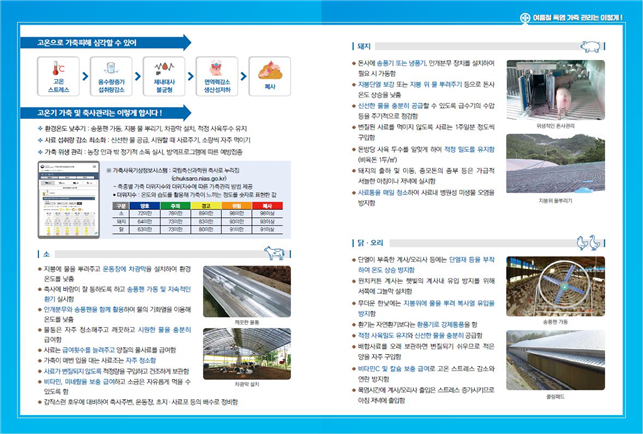Click the 쿨링패드 cooling pad building photo
The height and width of the screenshot is (434, 643).
coord(556,360)
